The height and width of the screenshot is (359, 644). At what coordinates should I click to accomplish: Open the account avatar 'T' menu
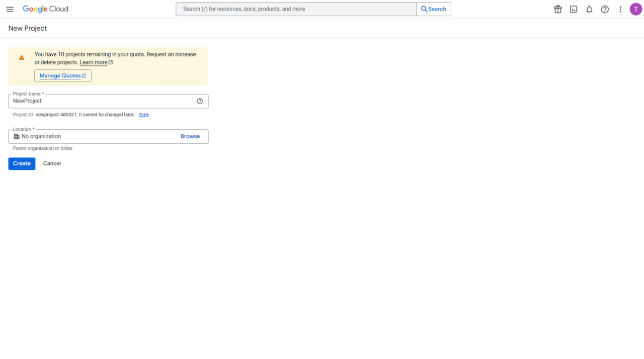(635, 9)
